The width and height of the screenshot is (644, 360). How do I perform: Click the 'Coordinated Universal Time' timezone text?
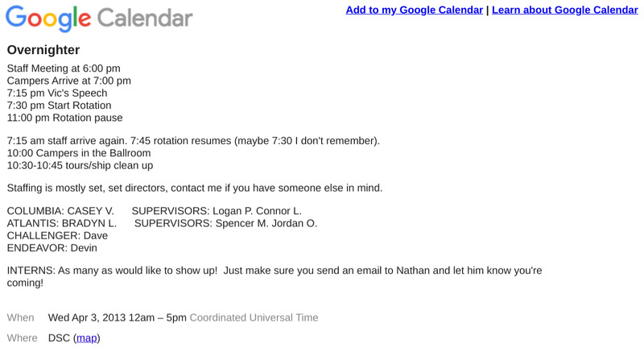tap(254, 317)
